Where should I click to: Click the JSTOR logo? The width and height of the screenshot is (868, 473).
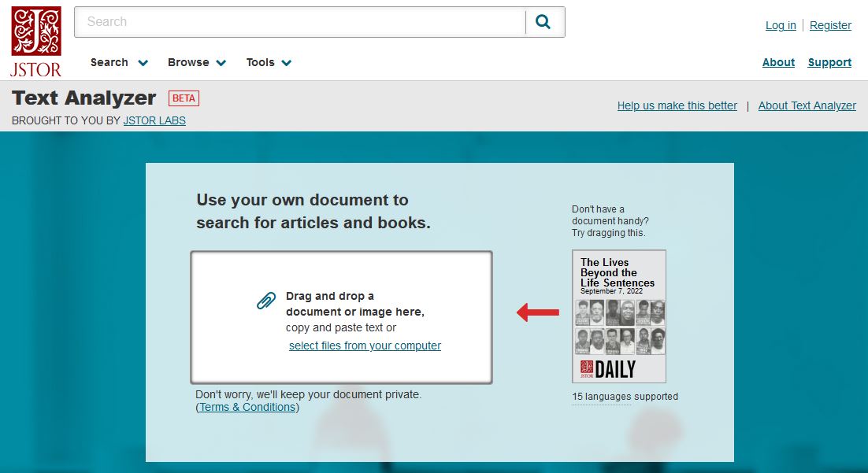(x=36, y=42)
